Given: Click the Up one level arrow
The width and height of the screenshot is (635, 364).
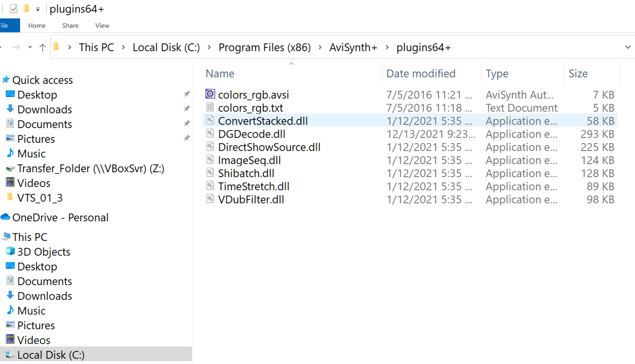Looking at the screenshot, I should (42, 47).
